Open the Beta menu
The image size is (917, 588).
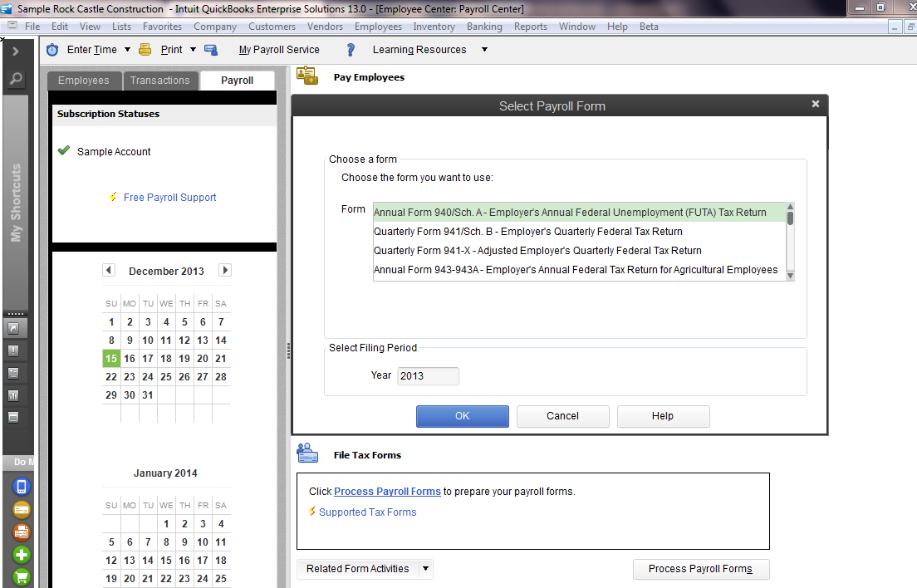[649, 27]
